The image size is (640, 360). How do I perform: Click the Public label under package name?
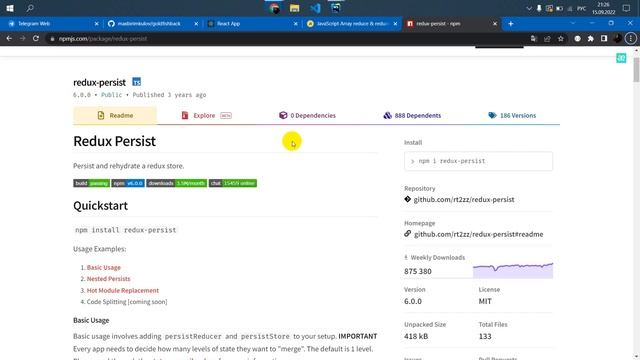pyautogui.click(x=111, y=95)
